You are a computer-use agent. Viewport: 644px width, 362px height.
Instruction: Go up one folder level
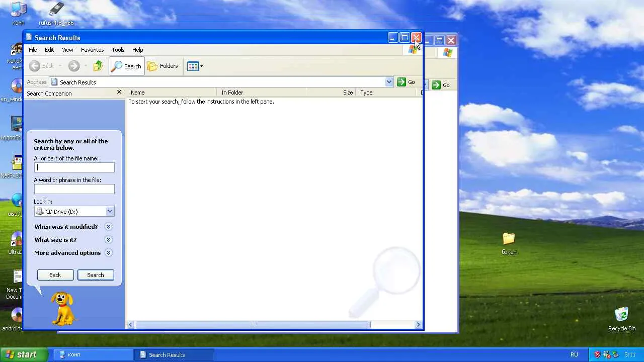[98, 66]
